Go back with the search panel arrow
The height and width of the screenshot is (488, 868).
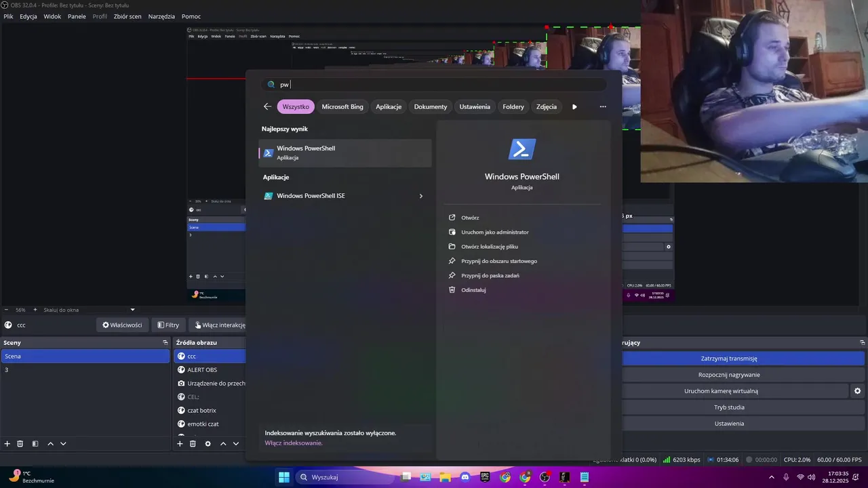[267, 106]
